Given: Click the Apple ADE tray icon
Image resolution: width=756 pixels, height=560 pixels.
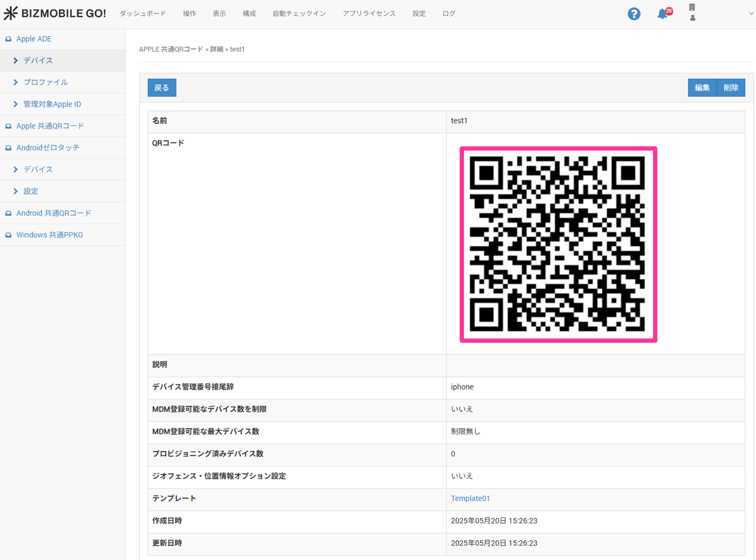Looking at the screenshot, I should click(x=9, y=39).
